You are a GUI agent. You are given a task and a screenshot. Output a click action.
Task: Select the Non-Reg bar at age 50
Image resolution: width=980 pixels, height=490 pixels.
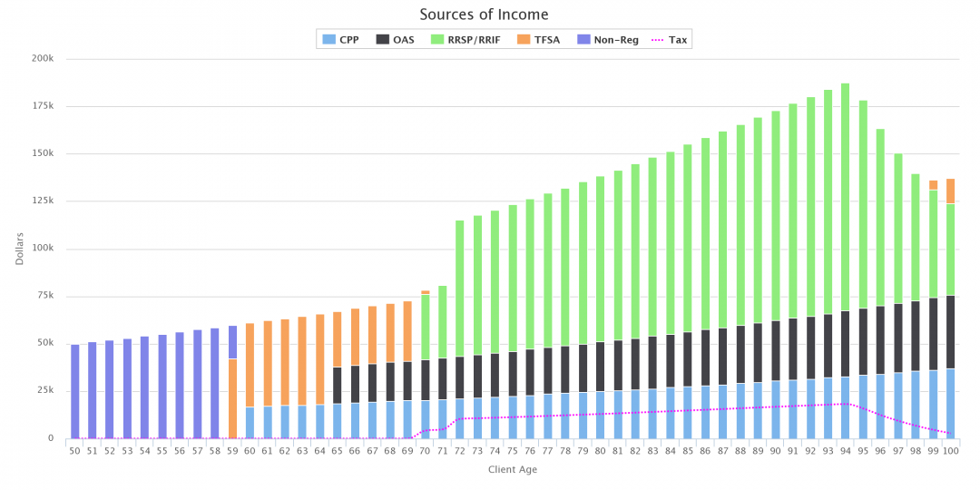(x=75, y=391)
